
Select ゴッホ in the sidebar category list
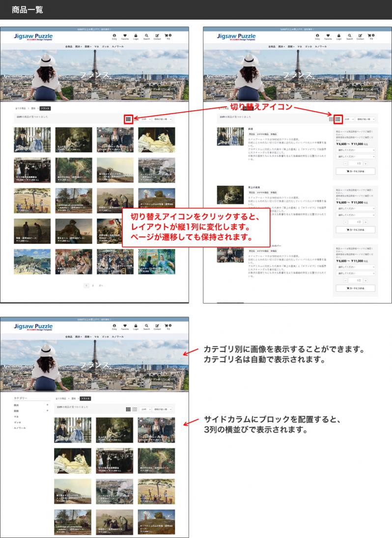[18, 422]
